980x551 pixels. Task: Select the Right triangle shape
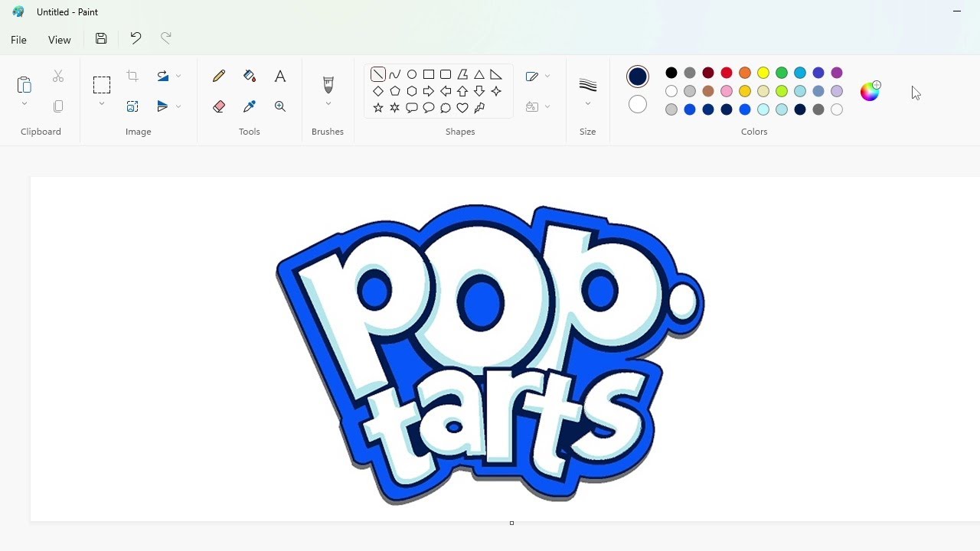tap(496, 74)
